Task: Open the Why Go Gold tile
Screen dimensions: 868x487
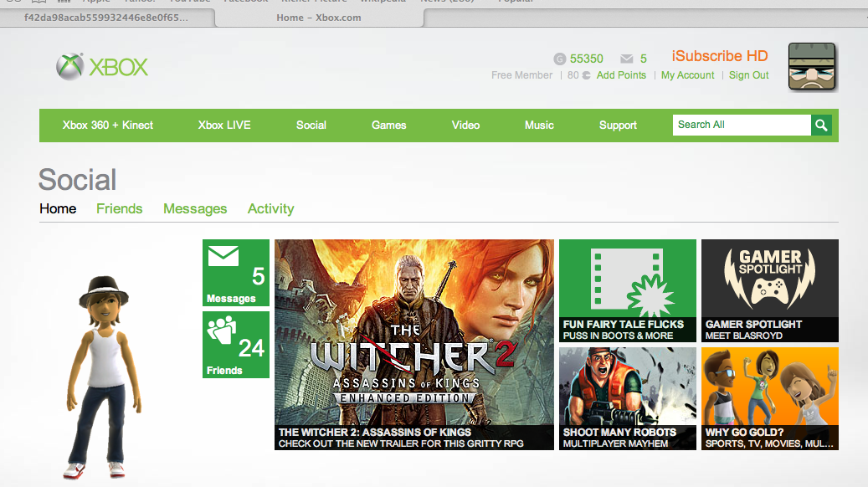Action: point(770,398)
